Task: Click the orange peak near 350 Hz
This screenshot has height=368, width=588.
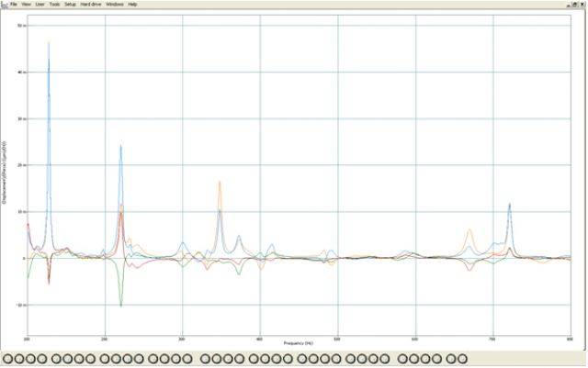Action: pyautogui.click(x=220, y=183)
